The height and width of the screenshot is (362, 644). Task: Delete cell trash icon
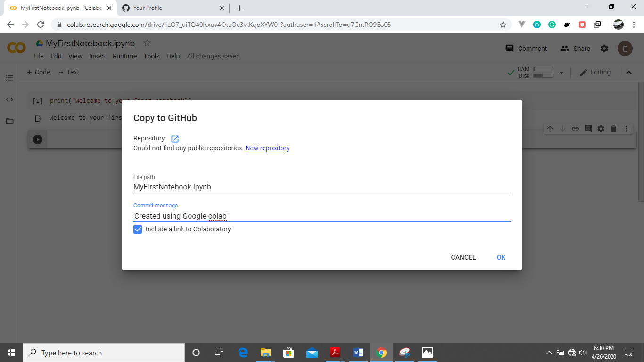pyautogui.click(x=613, y=129)
